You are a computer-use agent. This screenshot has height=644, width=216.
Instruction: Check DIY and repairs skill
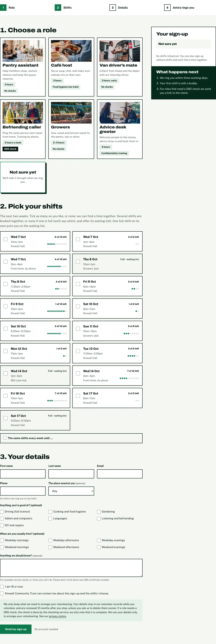click(x=2, y=525)
